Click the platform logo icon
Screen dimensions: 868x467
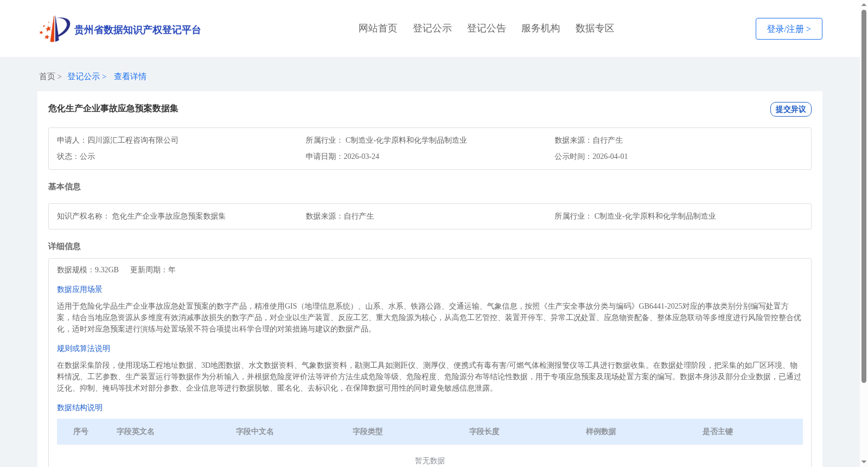click(x=55, y=29)
